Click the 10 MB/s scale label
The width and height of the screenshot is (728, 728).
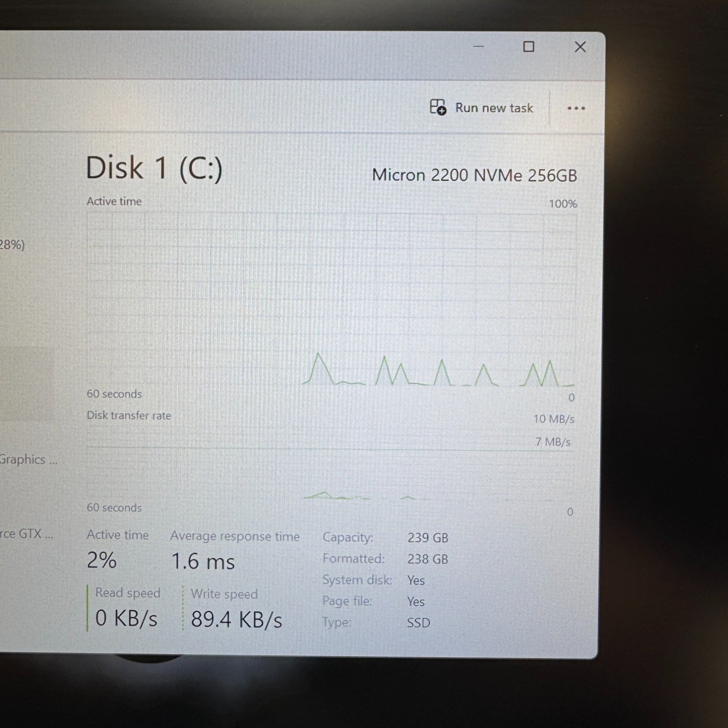[x=554, y=419]
